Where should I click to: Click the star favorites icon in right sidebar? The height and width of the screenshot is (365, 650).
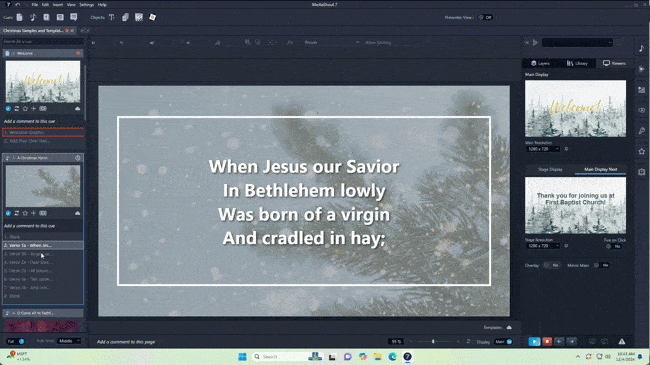642,151
